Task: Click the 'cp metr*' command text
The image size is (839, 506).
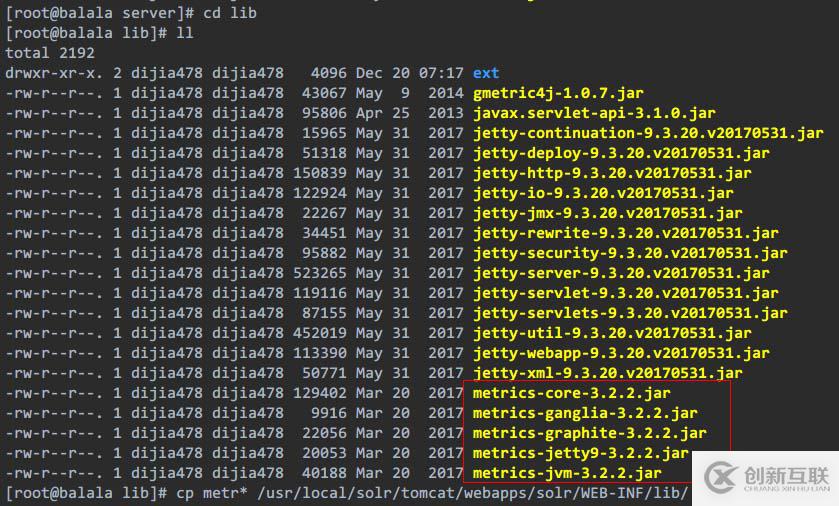Action: 212,493
